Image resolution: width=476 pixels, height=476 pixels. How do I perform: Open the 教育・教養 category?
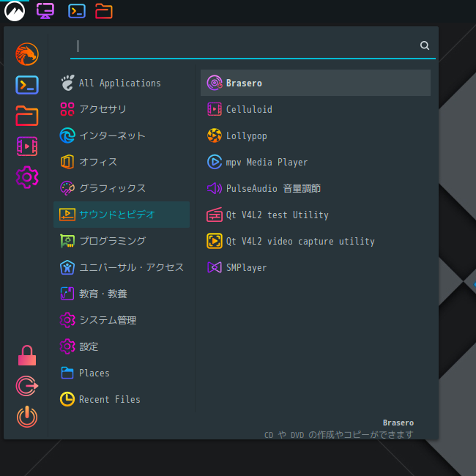pos(122,294)
